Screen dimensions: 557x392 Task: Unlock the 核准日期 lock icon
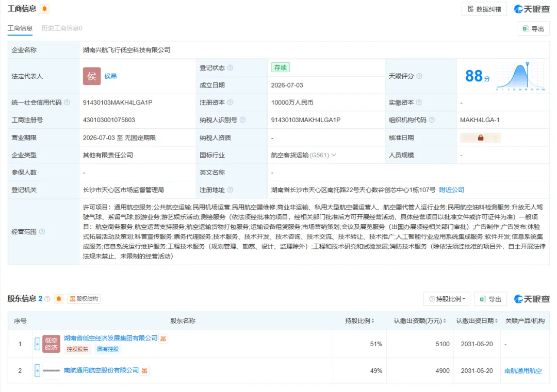pyautogui.click(x=481, y=138)
